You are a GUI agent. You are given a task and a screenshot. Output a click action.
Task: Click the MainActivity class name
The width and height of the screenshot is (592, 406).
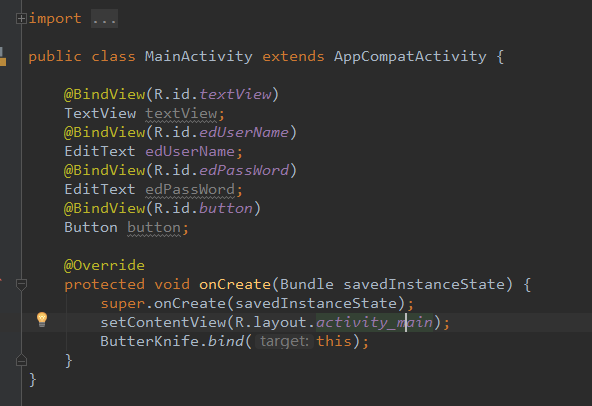point(199,57)
